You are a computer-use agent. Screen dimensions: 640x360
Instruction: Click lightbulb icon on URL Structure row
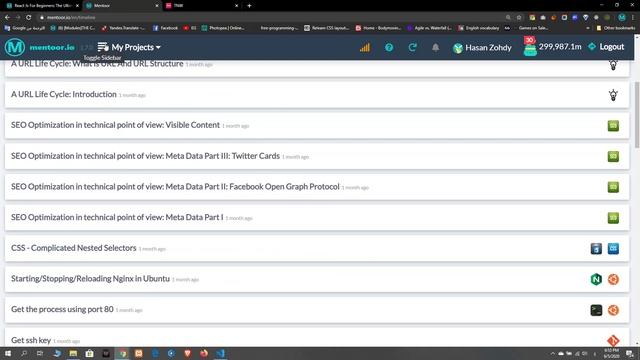[x=613, y=65]
